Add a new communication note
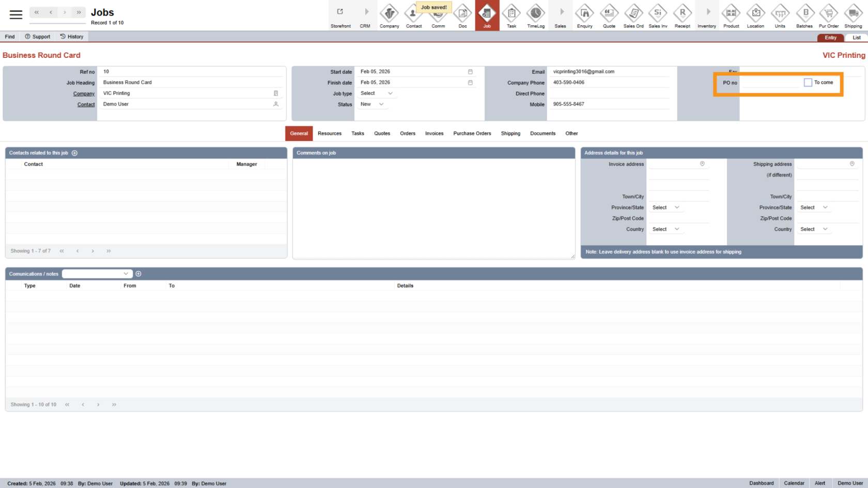Screen dimensions: 868x488 pos(138,274)
